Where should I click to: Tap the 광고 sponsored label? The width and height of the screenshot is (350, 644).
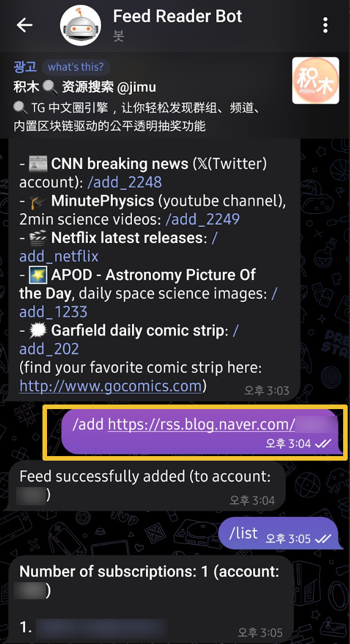tap(25, 66)
